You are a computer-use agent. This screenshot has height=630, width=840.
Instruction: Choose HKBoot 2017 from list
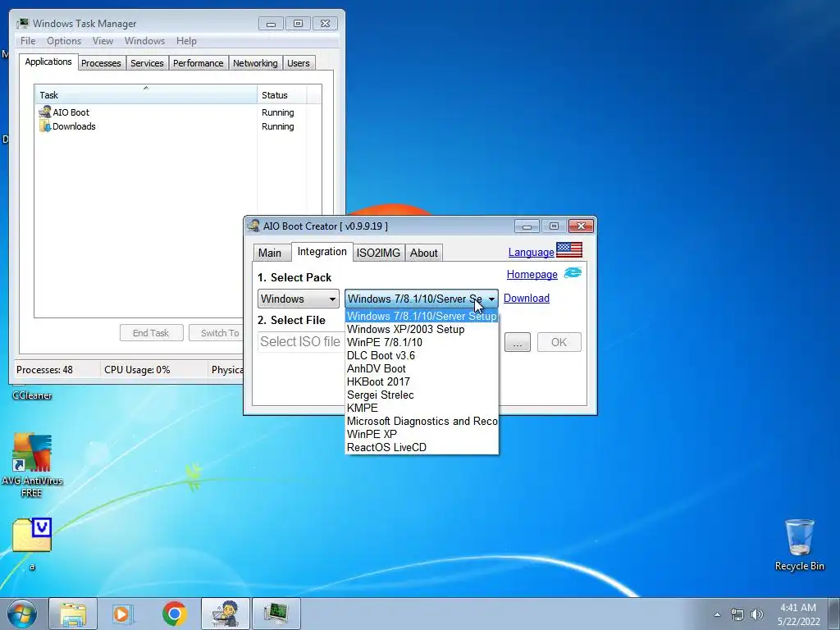[x=422, y=381]
